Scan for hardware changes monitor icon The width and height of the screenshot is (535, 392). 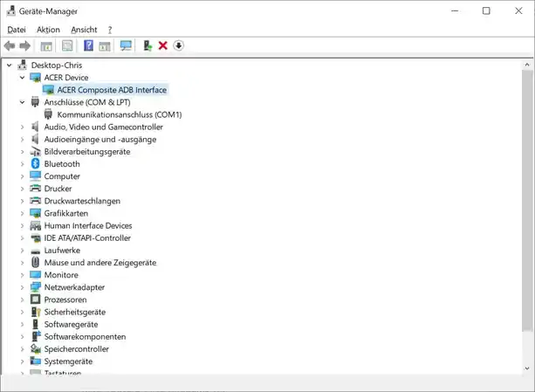126,45
